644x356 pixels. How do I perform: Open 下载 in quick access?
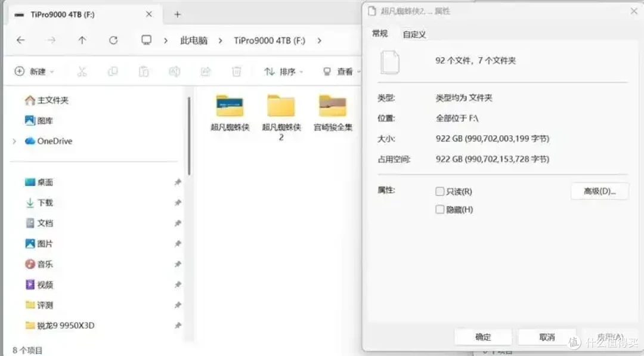tap(39, 203)
